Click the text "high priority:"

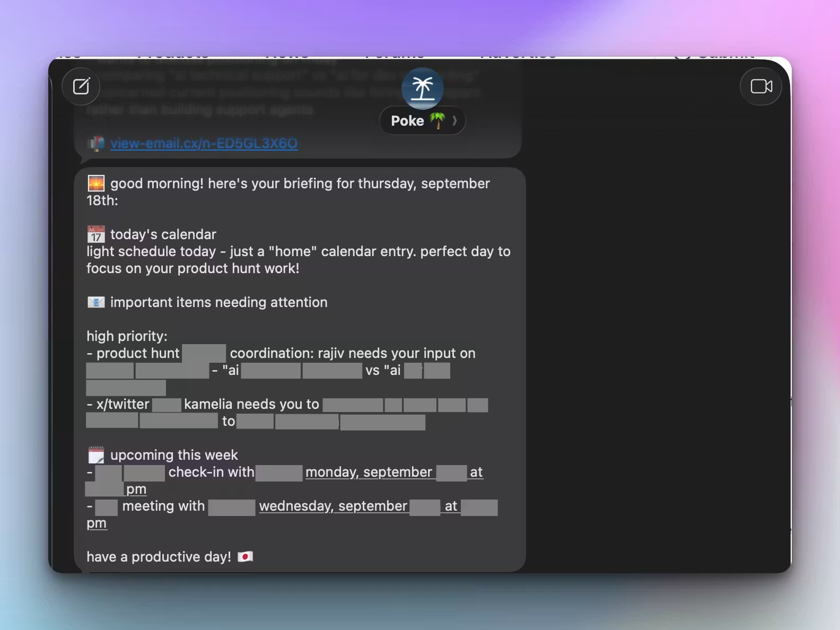tap(127, 336)
